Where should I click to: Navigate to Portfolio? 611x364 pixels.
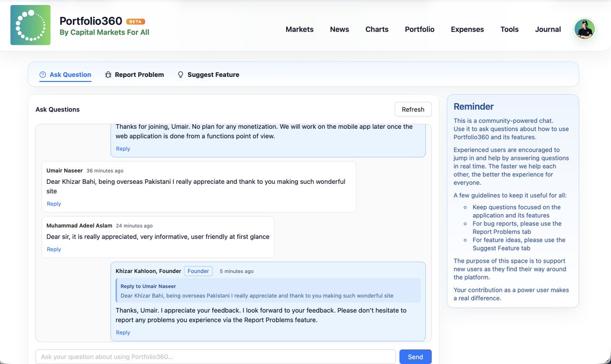click(x=420, y=30)
